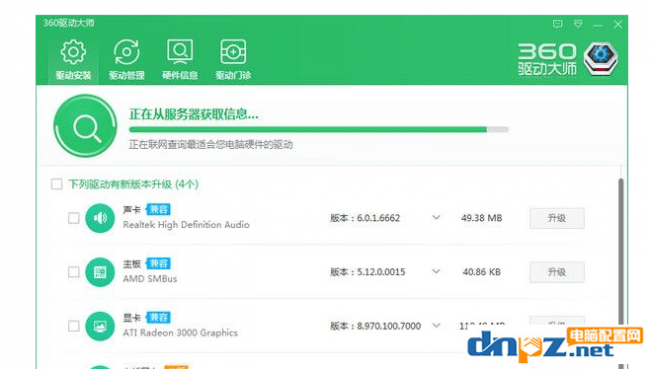Open the 硬件信息 tab

(x=180, y=60)
